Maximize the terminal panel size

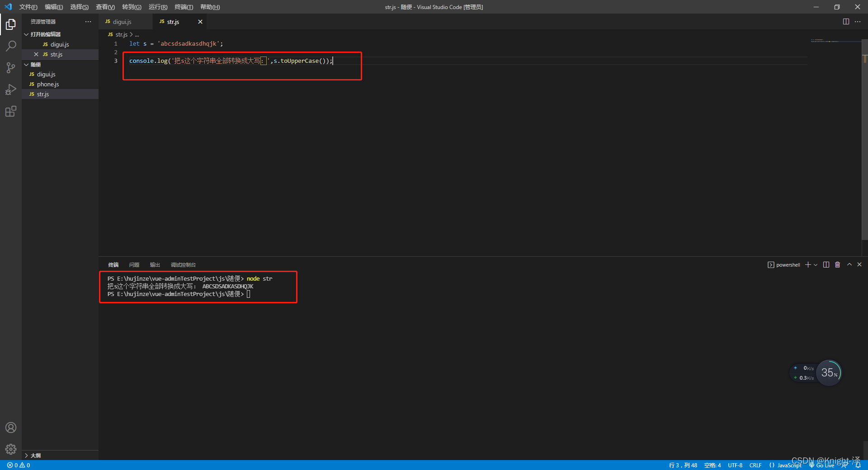849,265
